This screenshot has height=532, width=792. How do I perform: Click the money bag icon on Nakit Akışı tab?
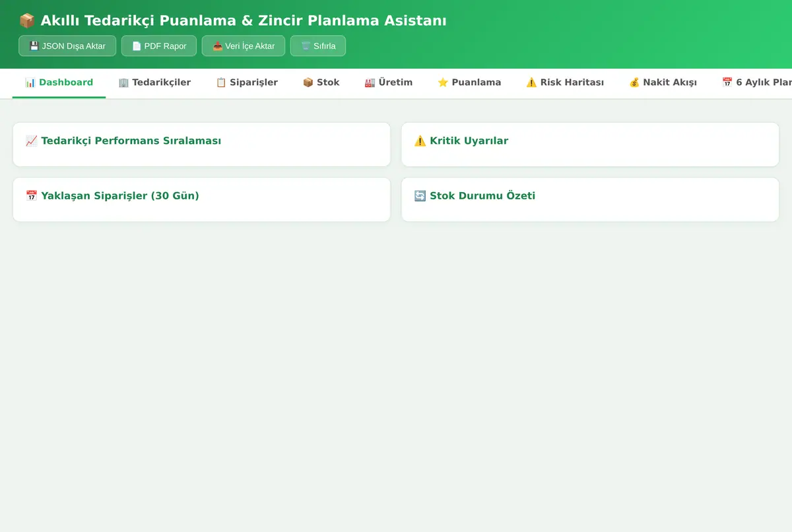pos(634,83)
